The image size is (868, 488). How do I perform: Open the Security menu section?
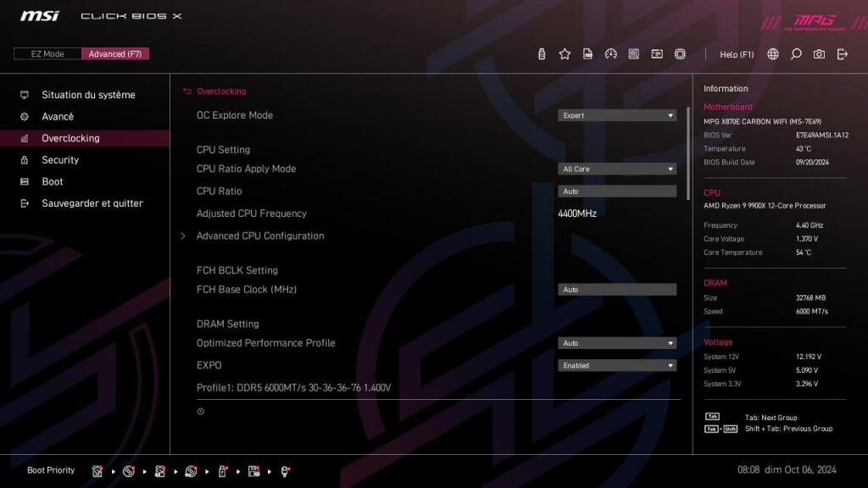coord(60,159)
